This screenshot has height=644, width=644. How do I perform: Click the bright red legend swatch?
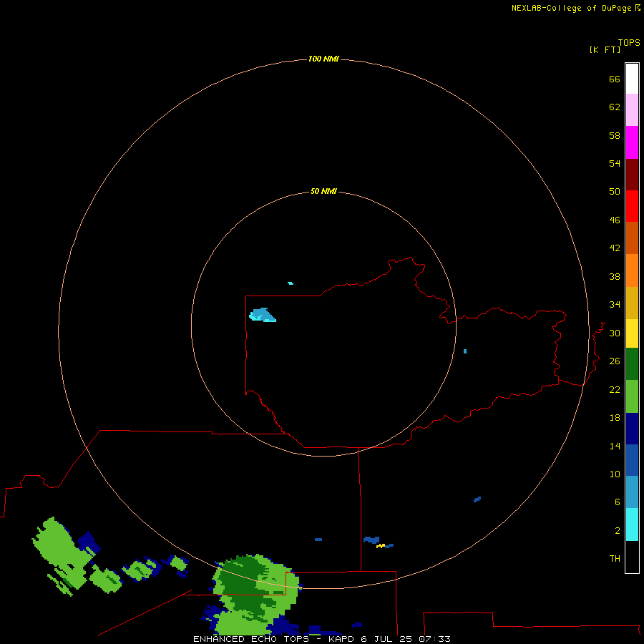coord(632,206)
